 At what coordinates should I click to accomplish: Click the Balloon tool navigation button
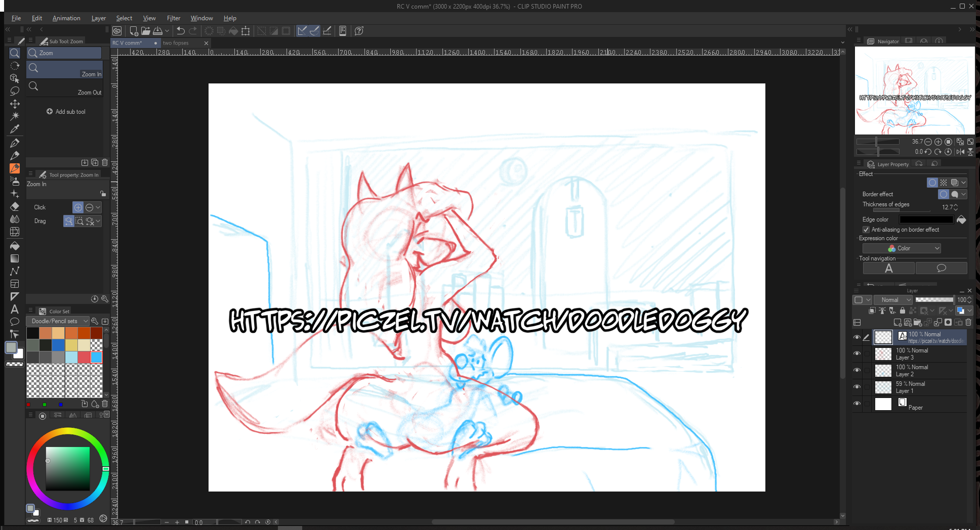coord(942,268)
